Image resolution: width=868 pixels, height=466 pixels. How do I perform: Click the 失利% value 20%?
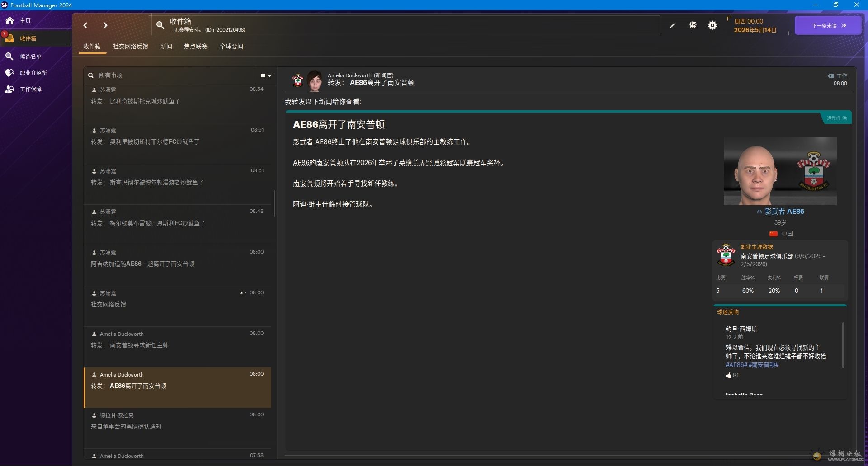point(774,291)
